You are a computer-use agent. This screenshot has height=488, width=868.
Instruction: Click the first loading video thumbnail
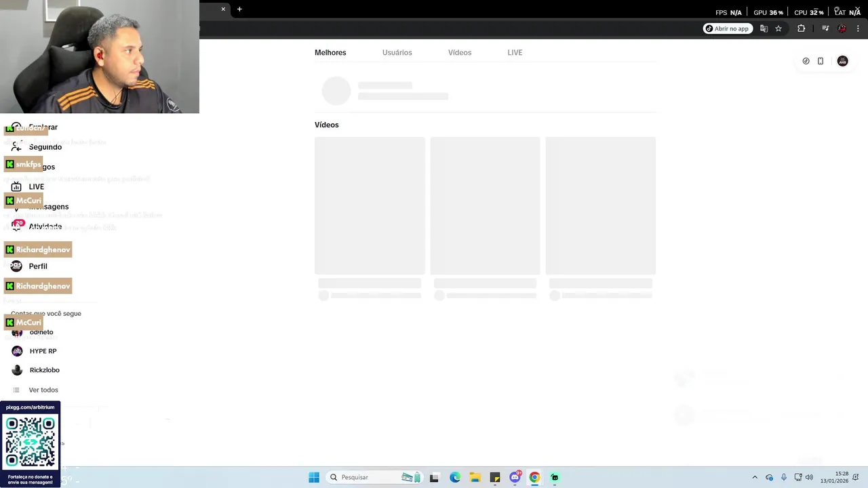point(370,205)
